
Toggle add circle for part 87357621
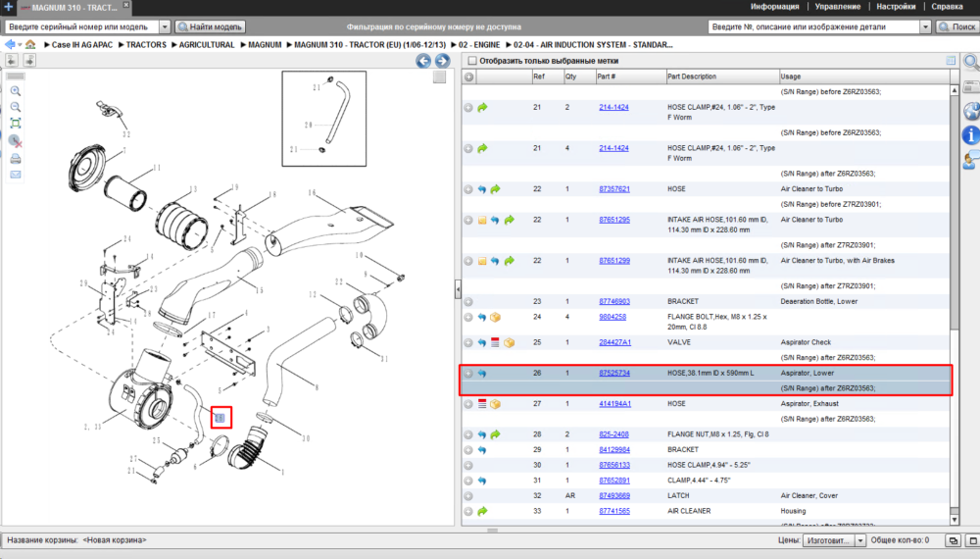(468, 189)
